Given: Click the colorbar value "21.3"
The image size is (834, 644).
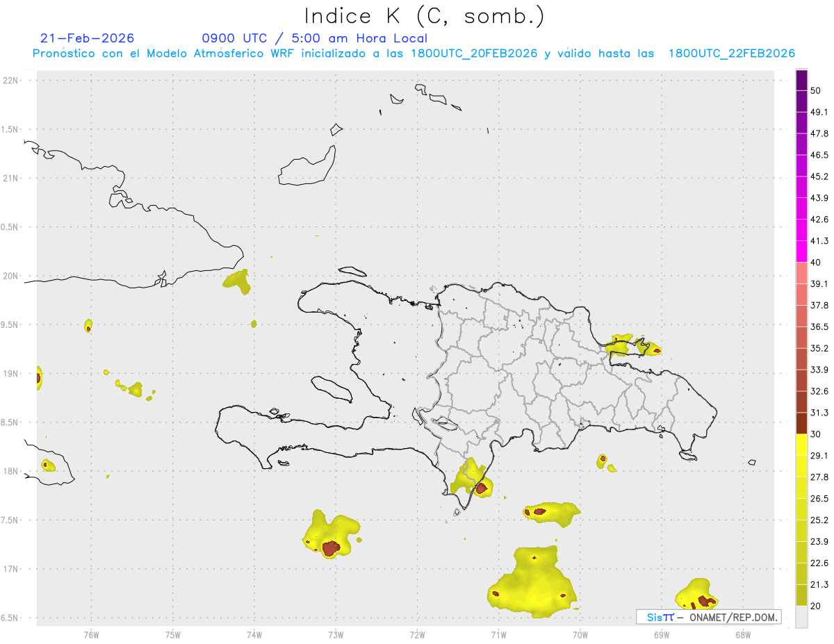Looking at the screenshot, I should pos(819,585).
